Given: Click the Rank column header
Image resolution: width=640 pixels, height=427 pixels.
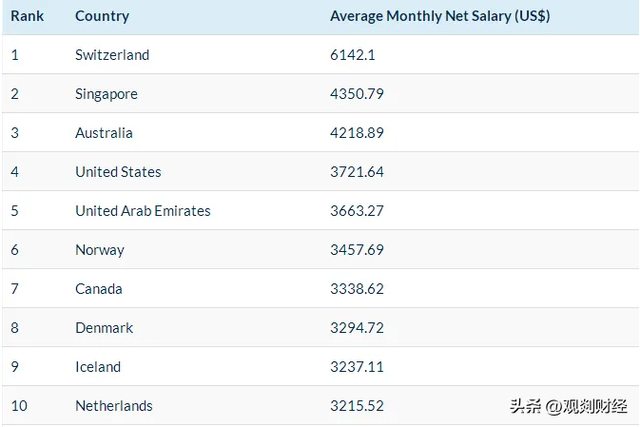Looking at the screenshot, I should tap(27, 16).
